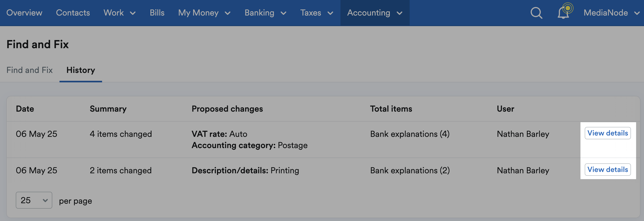Image resolution: width=644 pixels, height=221 pixels.
Task: Click 'Description/details: Printing' text
Action: point(245,170)
